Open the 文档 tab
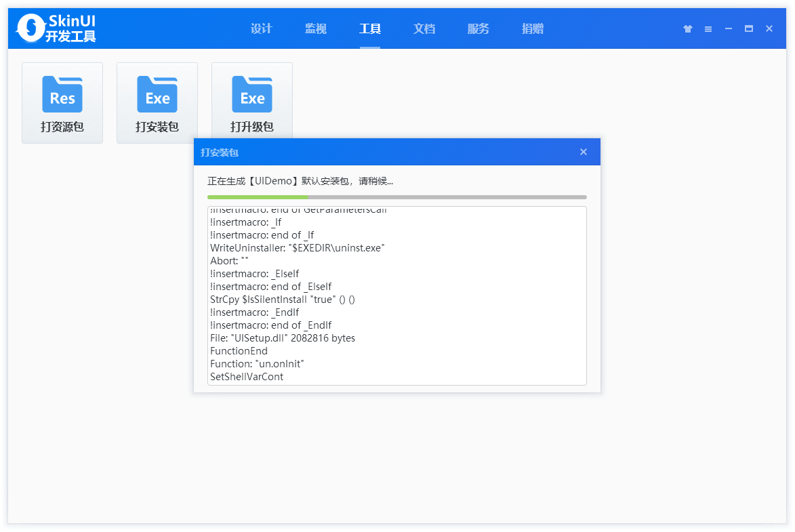The height and width of the screenshot is (532, 795). coord(424,29)
